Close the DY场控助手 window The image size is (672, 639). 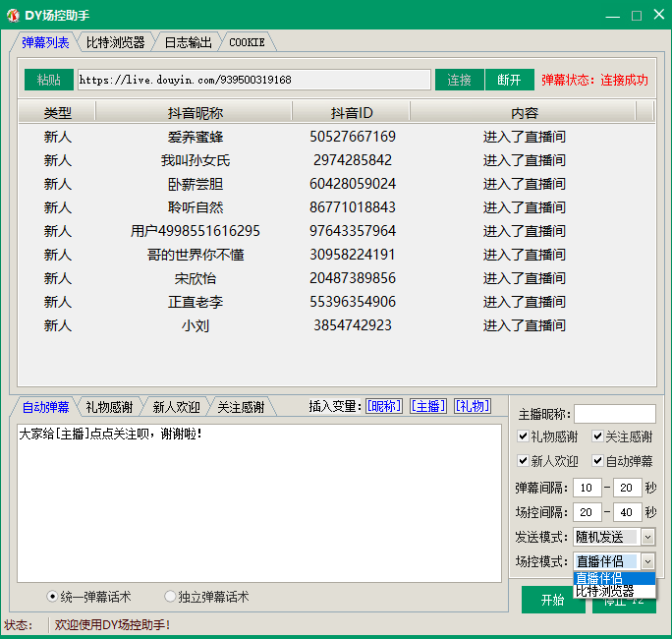click(x=659, y=15)
